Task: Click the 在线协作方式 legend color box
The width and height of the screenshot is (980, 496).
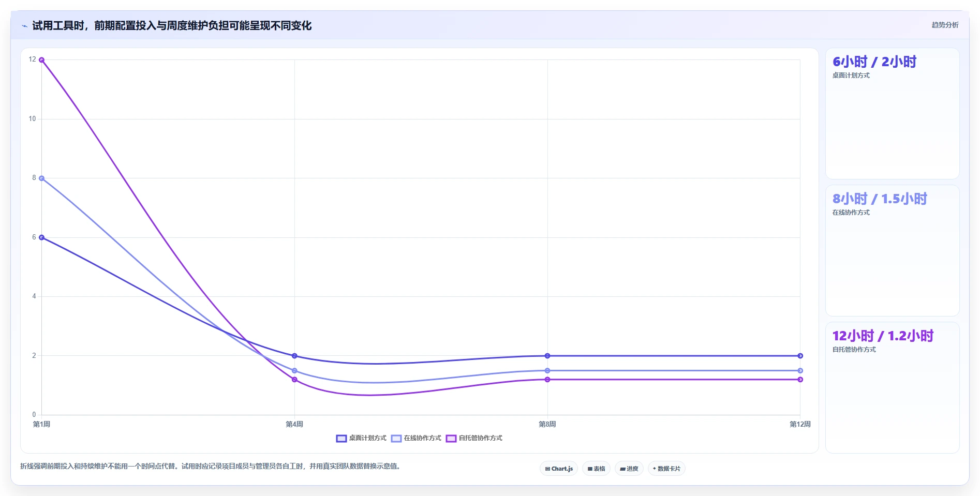Action: [396, 439]
